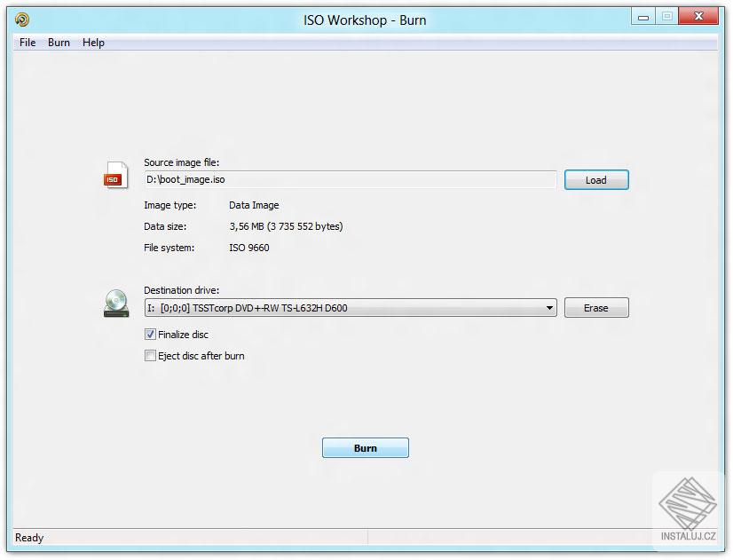This screenshot has width=733, height=560.
Task: Click the red ISO file icon
Action: tap(115, 176)
